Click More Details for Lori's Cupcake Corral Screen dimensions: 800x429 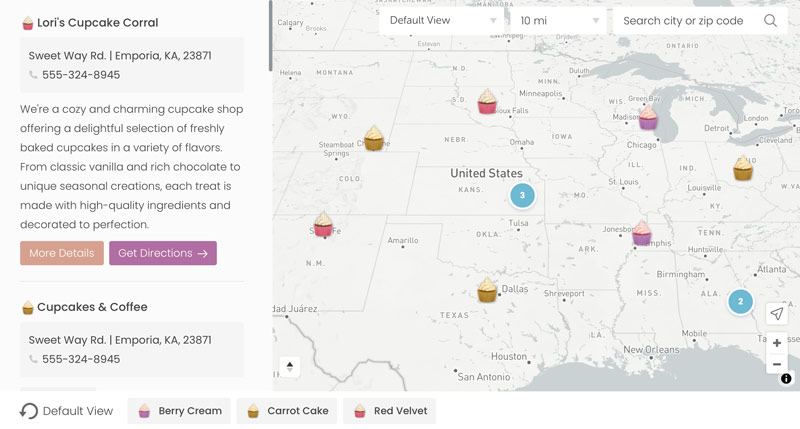pos(62,253)
